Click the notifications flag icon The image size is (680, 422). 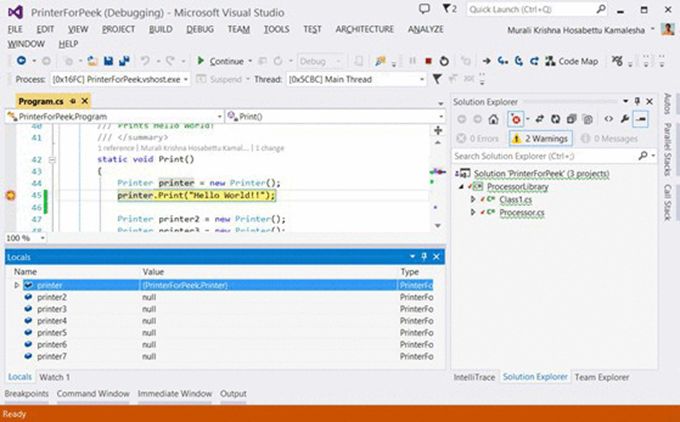(x=449, y=9)
